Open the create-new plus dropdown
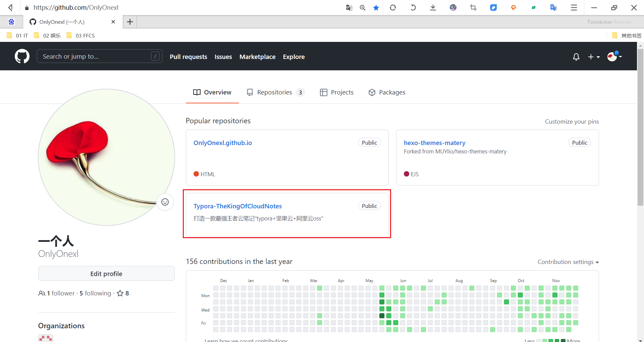 [x=594, y=57]
